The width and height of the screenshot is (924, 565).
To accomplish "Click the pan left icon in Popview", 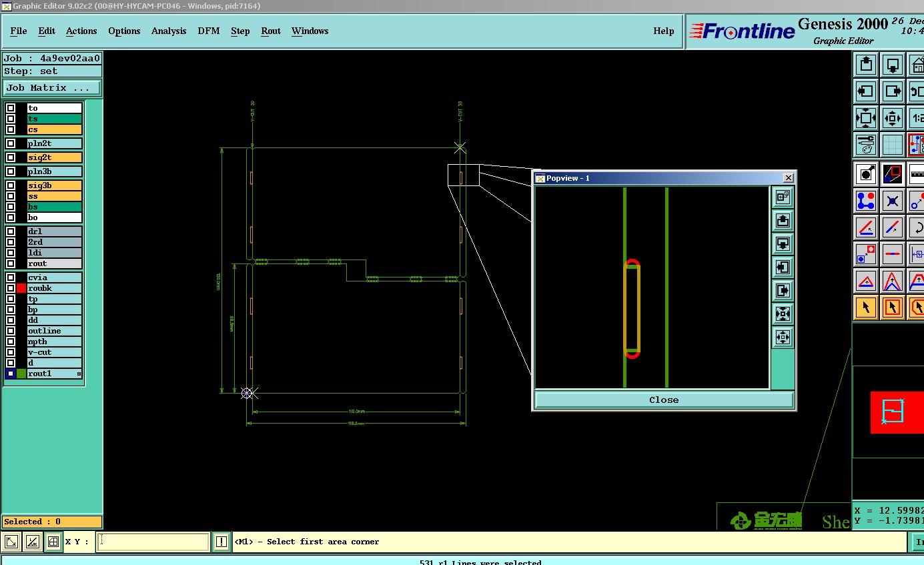I will click(783, 267).
